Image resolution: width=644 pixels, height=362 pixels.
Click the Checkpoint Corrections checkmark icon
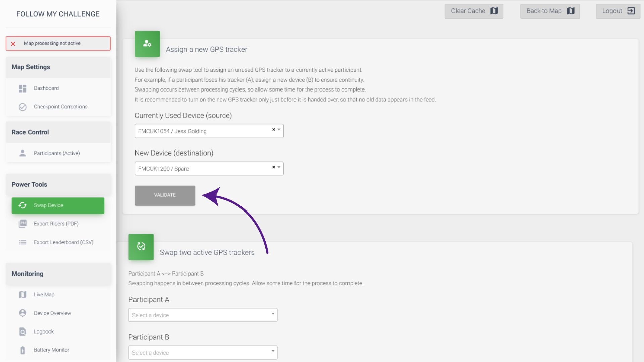22,107
